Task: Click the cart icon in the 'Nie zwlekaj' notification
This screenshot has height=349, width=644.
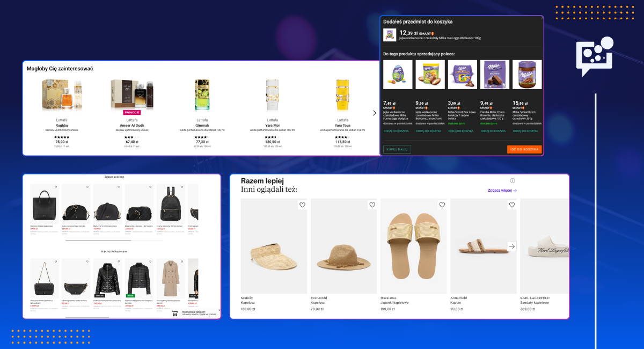Action: coord(174,312)
